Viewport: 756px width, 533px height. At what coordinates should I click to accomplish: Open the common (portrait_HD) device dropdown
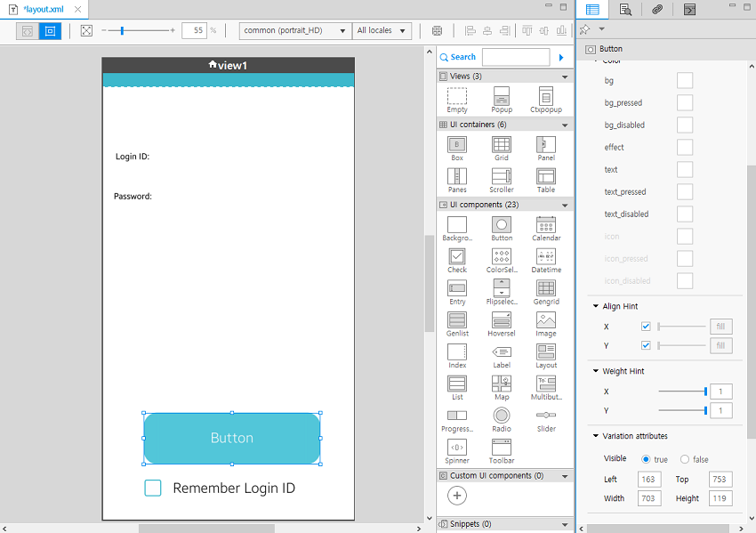pos(295,30)
